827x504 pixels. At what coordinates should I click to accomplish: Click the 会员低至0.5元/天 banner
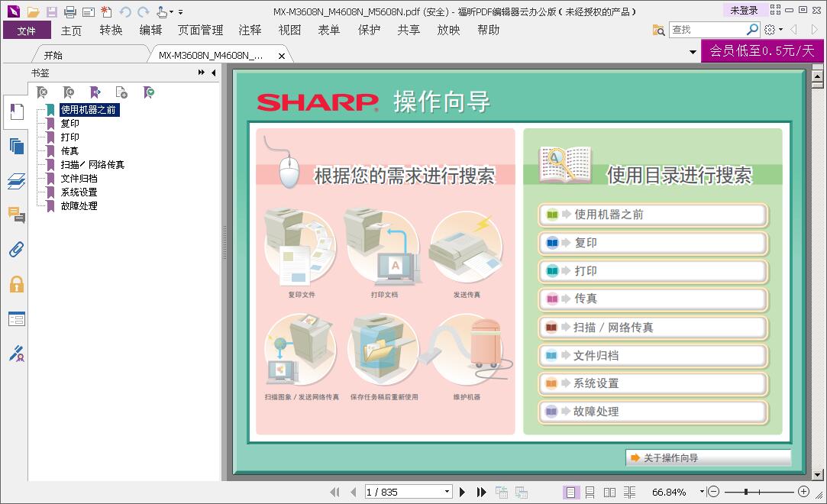pyautogui.click(x=761, y=50)
